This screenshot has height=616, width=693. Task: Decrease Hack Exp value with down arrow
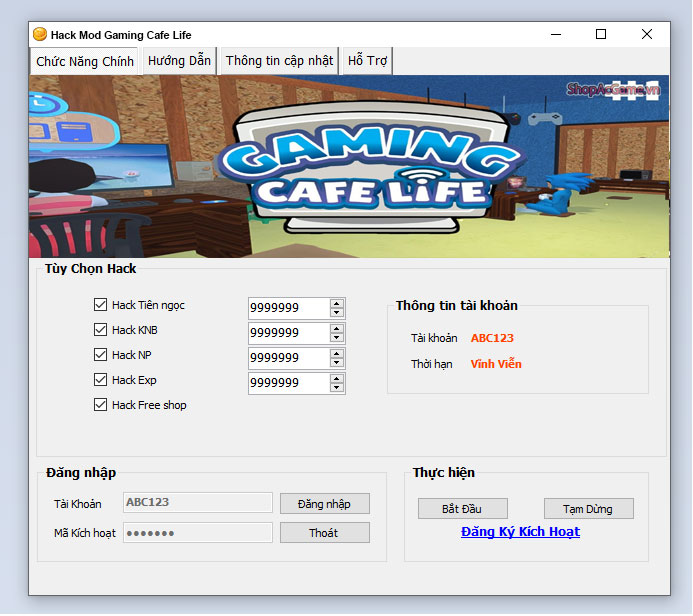tap(337, 388)
